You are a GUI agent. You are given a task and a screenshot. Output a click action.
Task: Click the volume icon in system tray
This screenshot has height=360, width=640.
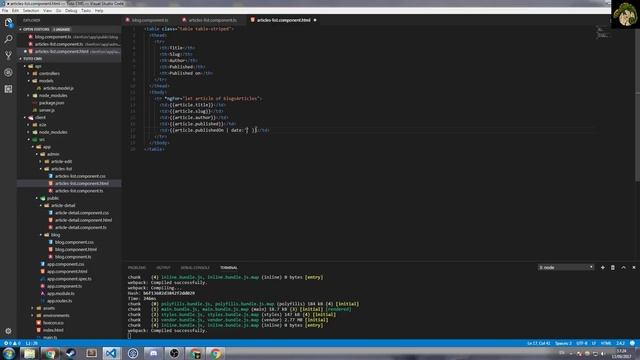[603, 353]
